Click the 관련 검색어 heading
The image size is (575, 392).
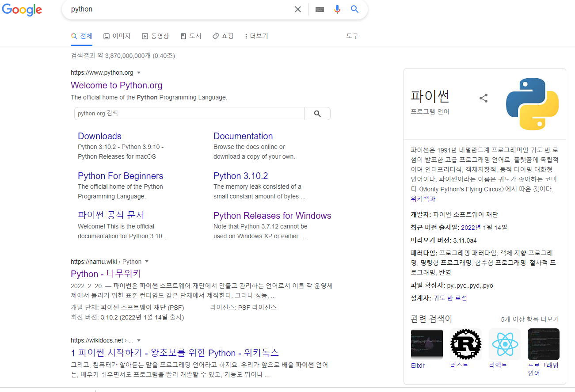coord(431,319)
